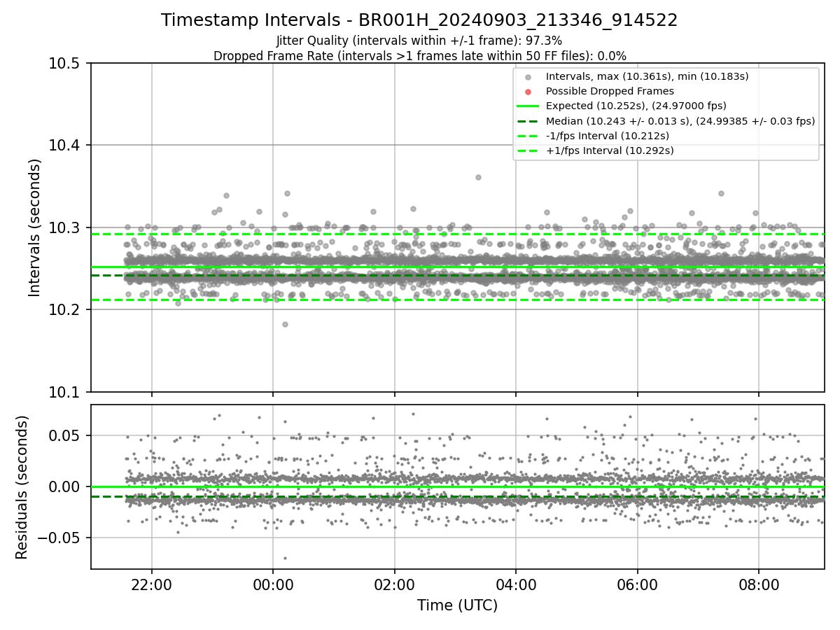Click the gray dot marker beside Intervals legend
The height and width of the screenshot is (630, 840).
[x=528, y=77]
